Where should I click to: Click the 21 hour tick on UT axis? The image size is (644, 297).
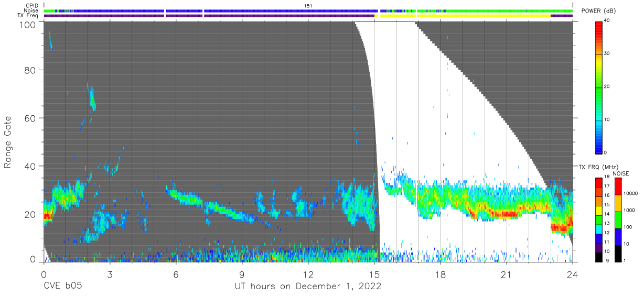coord(507,274)
